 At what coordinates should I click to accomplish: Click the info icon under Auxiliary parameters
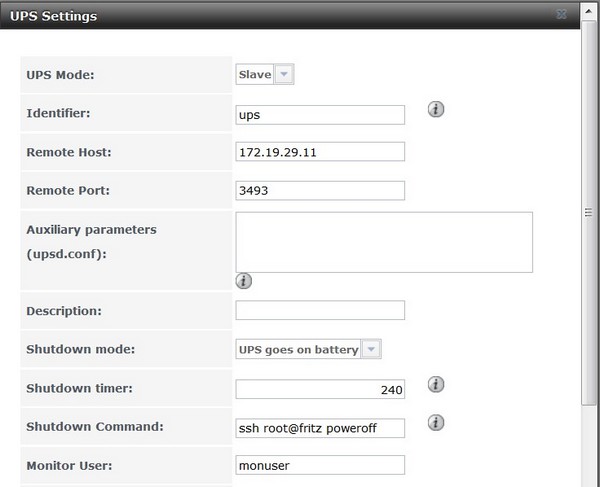(x=244, y=281)
